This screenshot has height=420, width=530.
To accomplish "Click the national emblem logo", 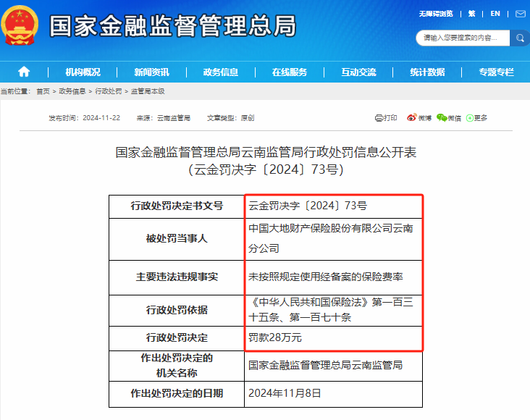I will (x=20, y=25).
